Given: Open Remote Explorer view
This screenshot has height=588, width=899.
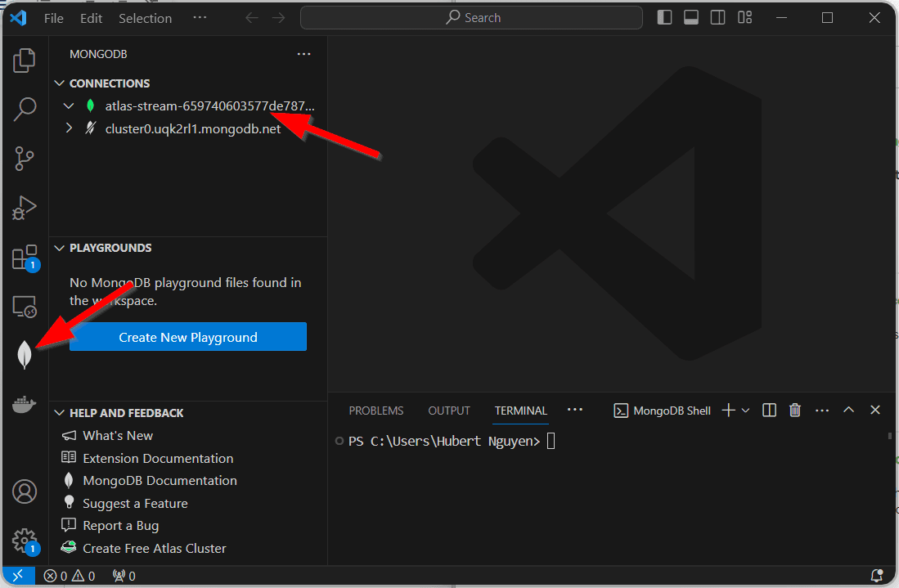Looking at the screenshot, I should click(25, 307).
